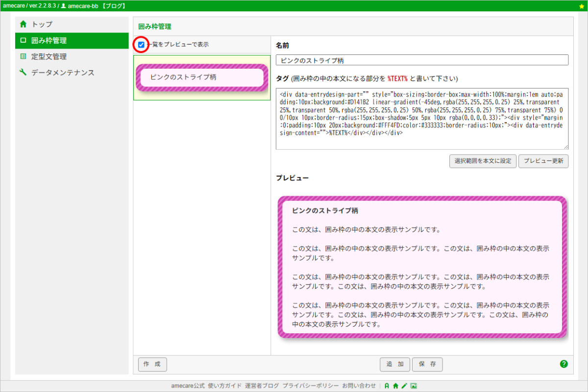This screenshot has width=588, height=392.
Task: Click the 名前 text input field
Action: pyautogui.click(x=421, y=60)
